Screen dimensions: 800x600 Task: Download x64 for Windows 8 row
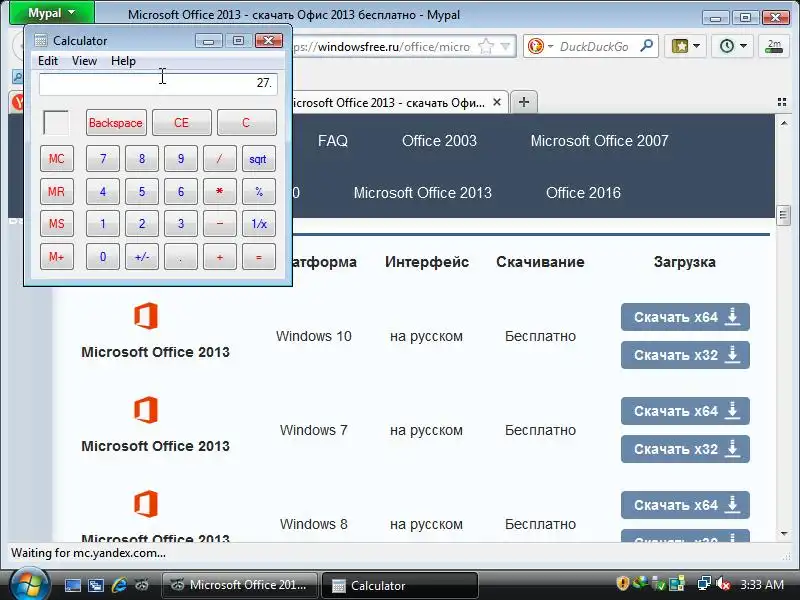pos(685,505)
